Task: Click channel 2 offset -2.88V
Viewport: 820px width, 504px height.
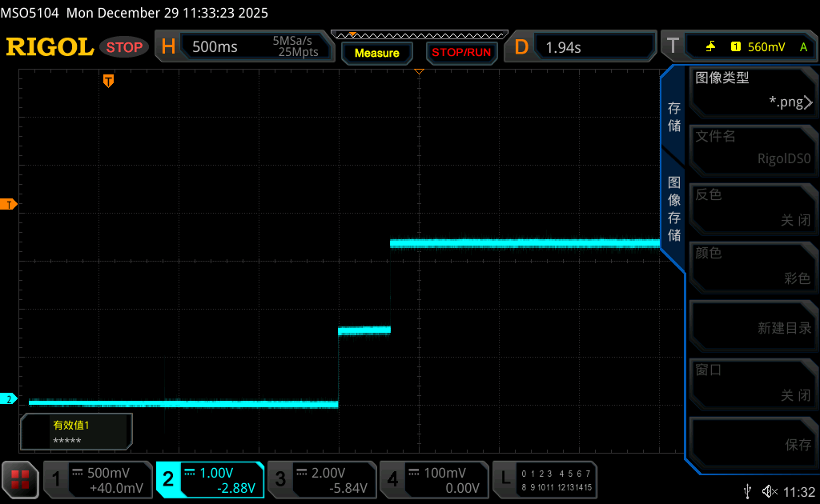Action: point(236,488)
